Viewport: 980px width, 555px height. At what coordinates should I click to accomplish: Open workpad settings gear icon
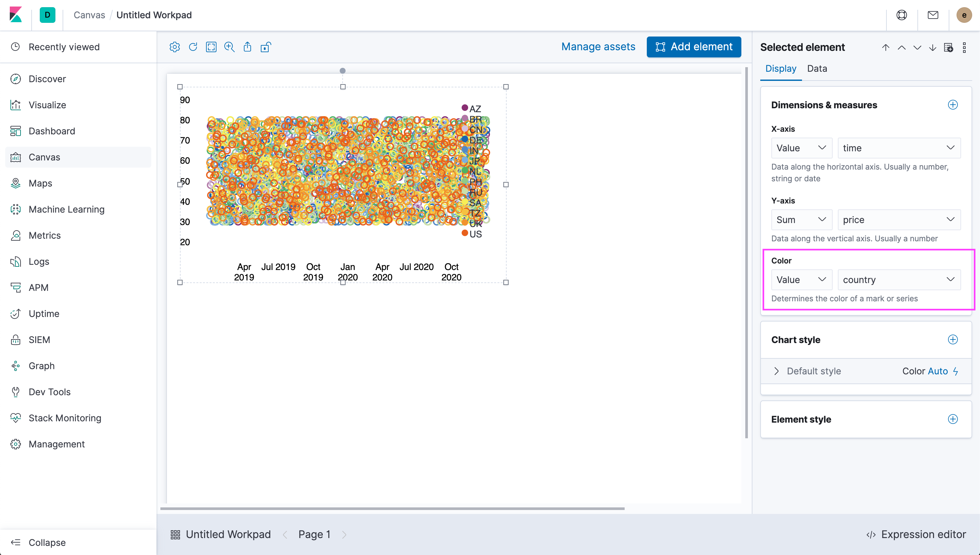174,47
